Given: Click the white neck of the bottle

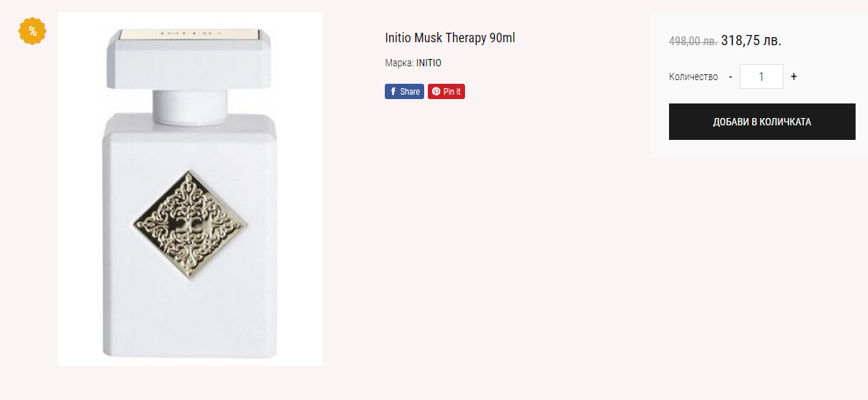Looking at the screenshot, I should point(190,106).
